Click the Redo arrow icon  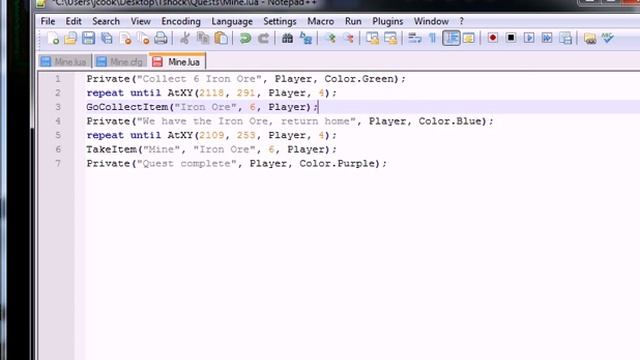coord(264,38)
